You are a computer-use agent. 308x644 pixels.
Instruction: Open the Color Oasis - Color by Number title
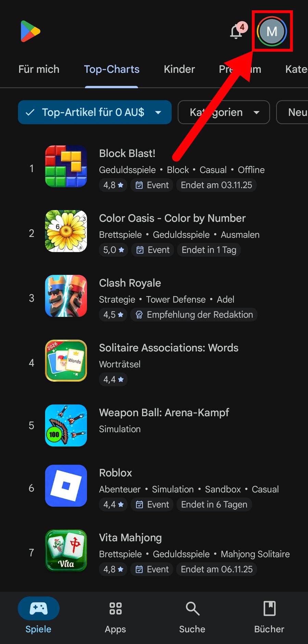tap(172, 218)
